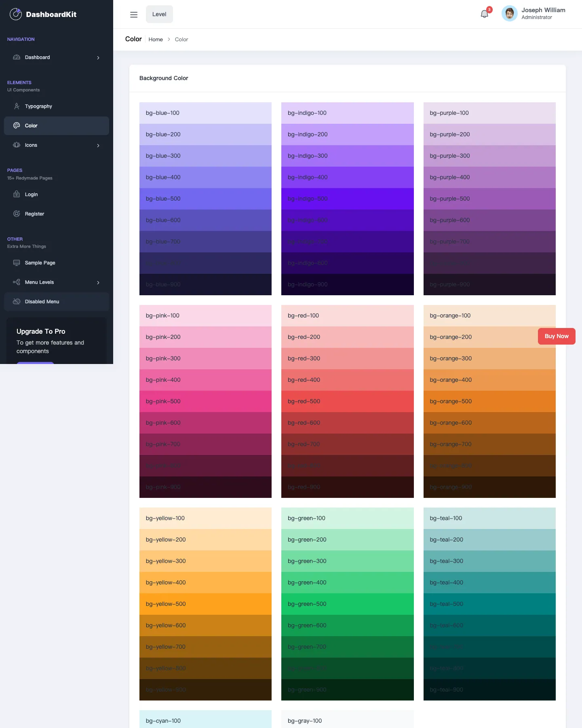This screenshot has height=728, width=582.
Task: Expand the Dashboard submenu chevron
Action: point(98,58)
